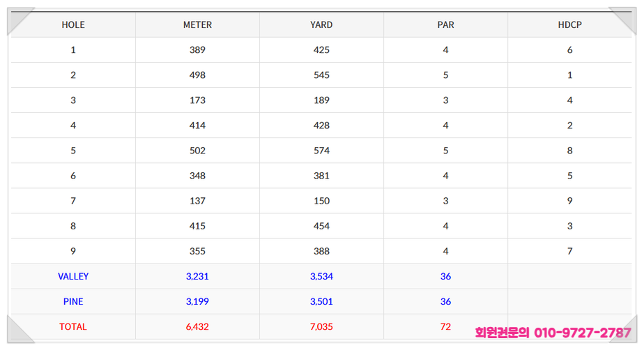Select the 502 meter value

[x=197, y=151]
